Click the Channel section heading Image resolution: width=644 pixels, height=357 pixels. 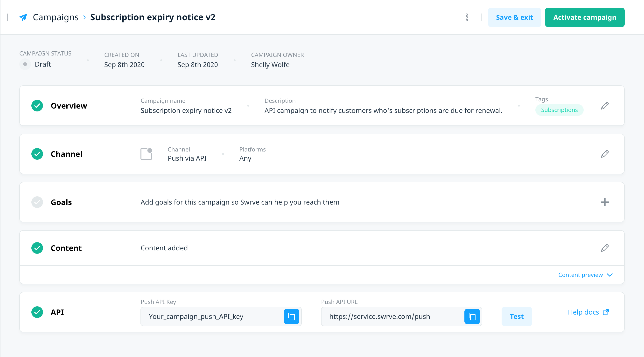pyautogui.click(x=66, y=154)
